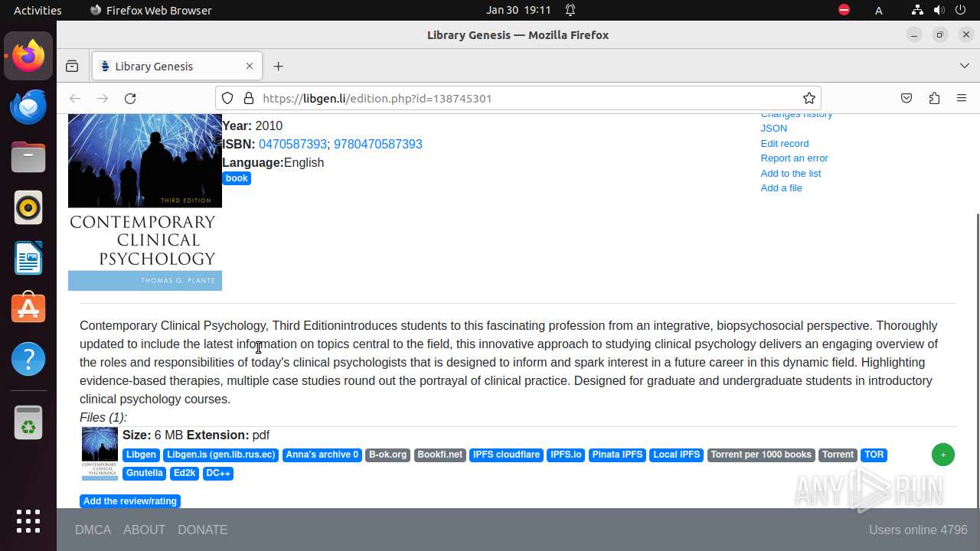This screenshot has height=551, width=980.
Task: Launch LibreOffice Writer from the dock
Action: [28, 258]
